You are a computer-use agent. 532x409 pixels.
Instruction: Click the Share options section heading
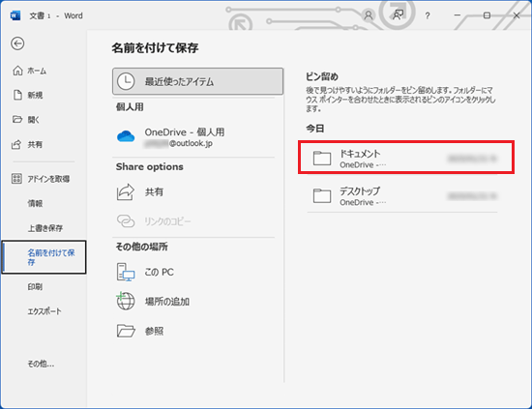[150, 166]
